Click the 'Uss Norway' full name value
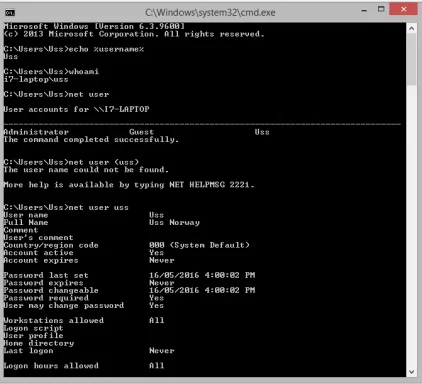This screenshot has width=422, height=384. click(x=174, y=222)
